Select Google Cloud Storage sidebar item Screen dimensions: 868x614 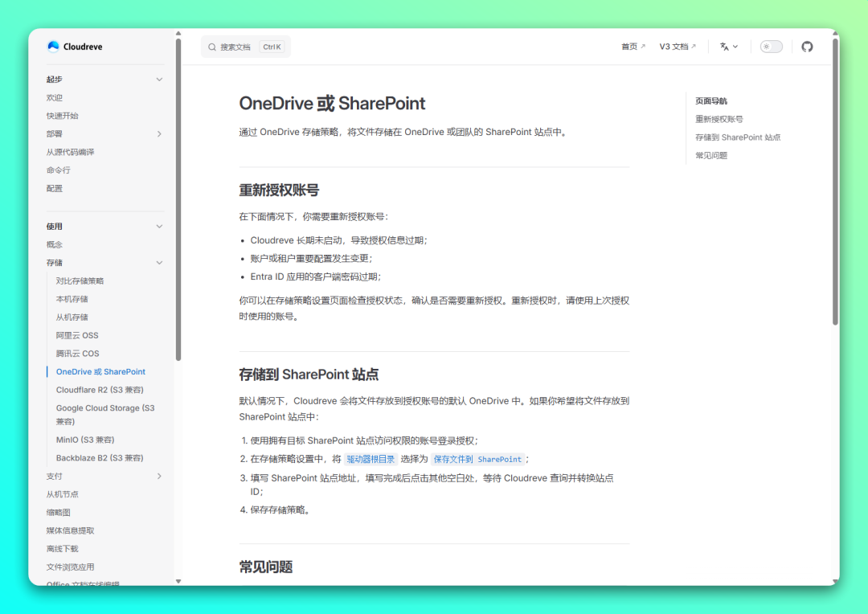pos(105,415)
